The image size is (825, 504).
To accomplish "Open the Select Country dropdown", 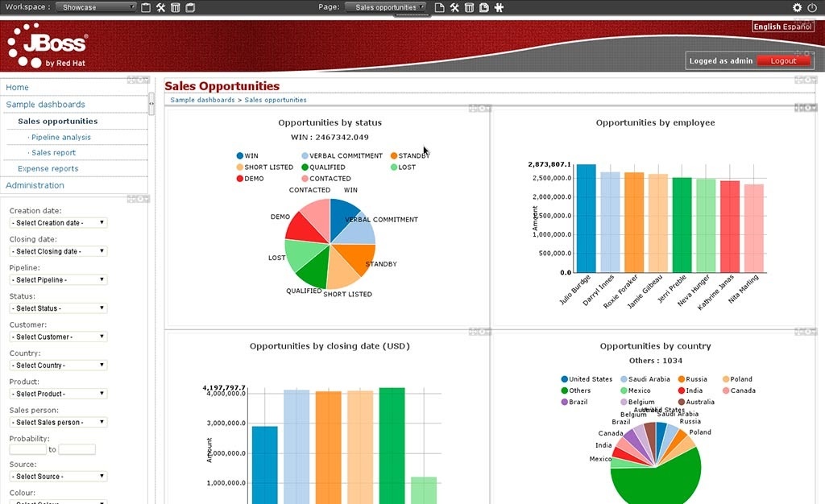I will click(x=57, y=365).
